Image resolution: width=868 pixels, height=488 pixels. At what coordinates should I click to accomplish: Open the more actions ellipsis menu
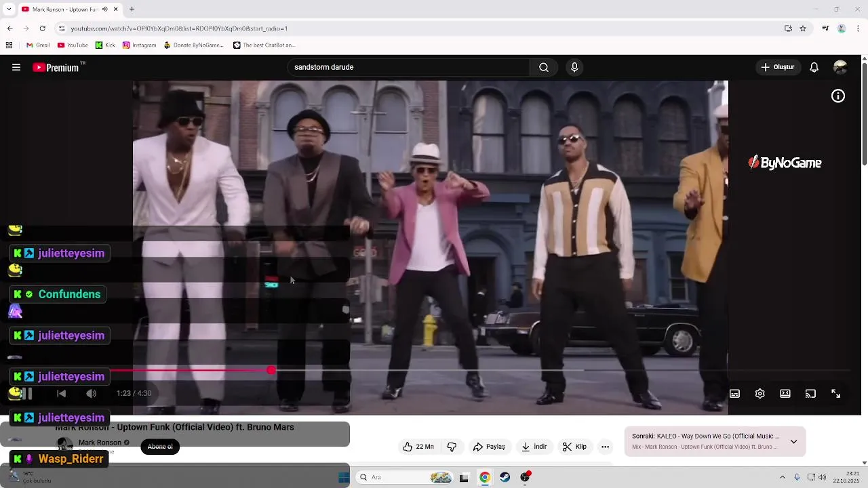(x=606, y=447)
